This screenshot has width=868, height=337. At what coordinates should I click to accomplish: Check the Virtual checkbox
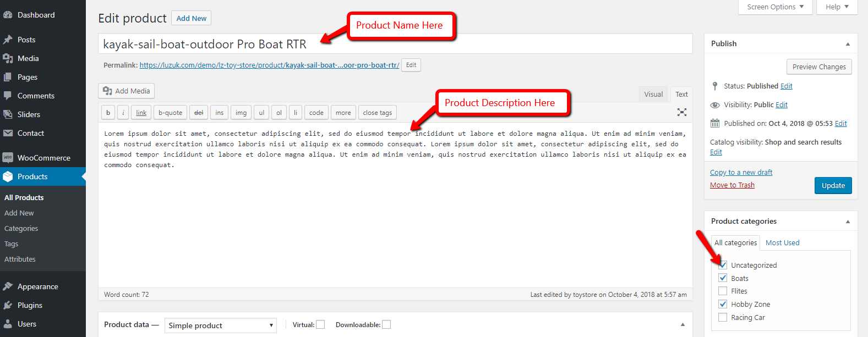tap(320, 324)
